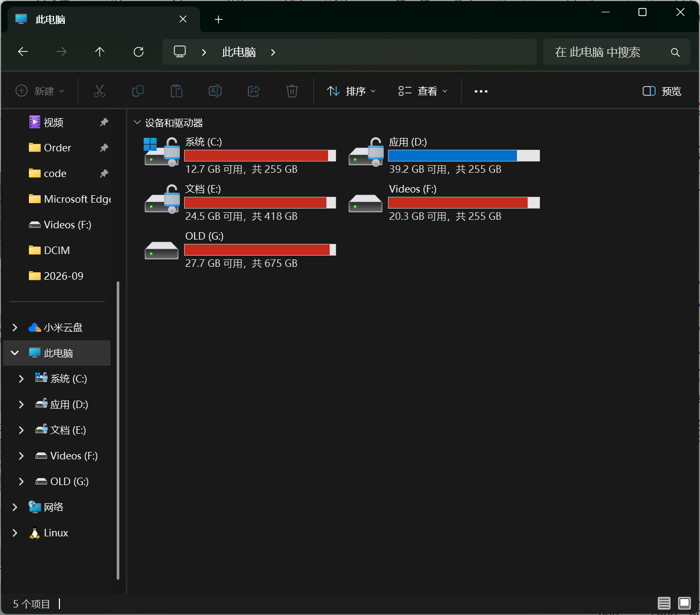Refresh the current view
Screen dimensions: 700x615
[139, 52]
